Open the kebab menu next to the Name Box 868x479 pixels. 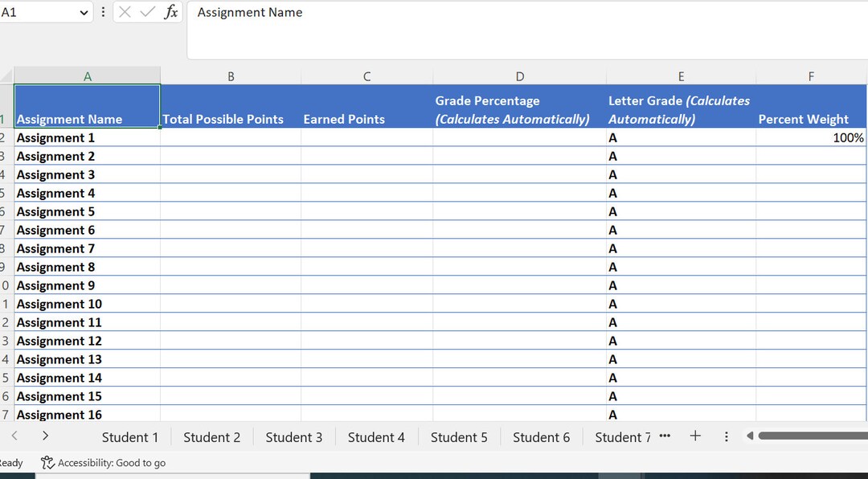(x=103, y=12)
